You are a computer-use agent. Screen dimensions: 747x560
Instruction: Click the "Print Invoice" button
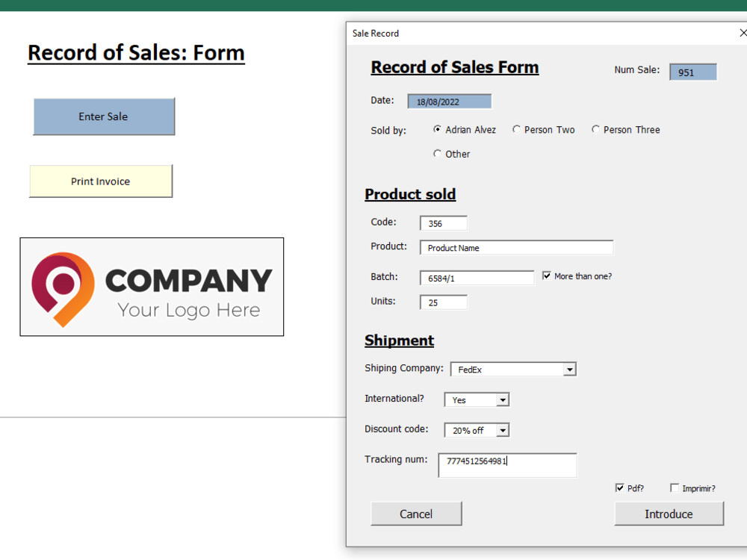(101, 181)
